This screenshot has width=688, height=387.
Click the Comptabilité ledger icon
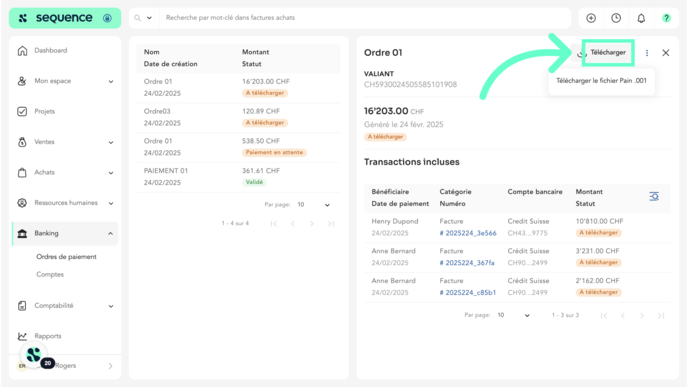[x=22, y=306]
